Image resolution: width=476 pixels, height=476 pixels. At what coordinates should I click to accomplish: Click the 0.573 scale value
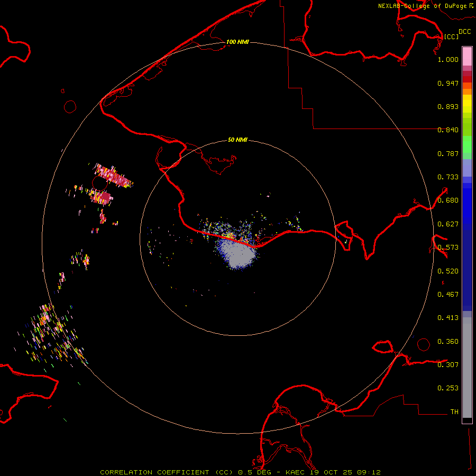click(x=448, y=248)
